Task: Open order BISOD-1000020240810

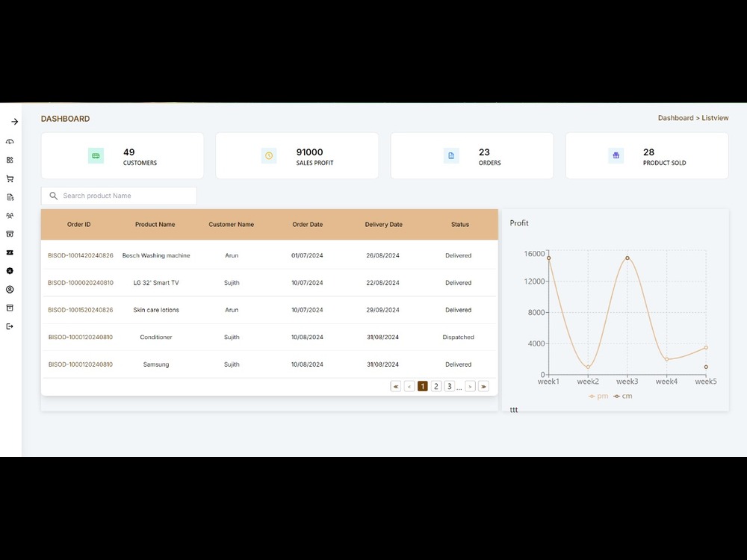Action: point(81,283)
